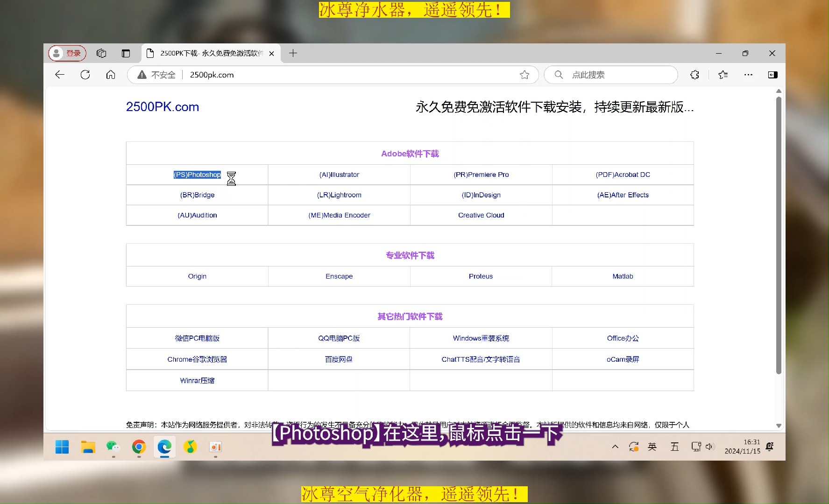Go back with the back arrow
The height and width of the screenshot is (504, 829).
coord(60,75)
